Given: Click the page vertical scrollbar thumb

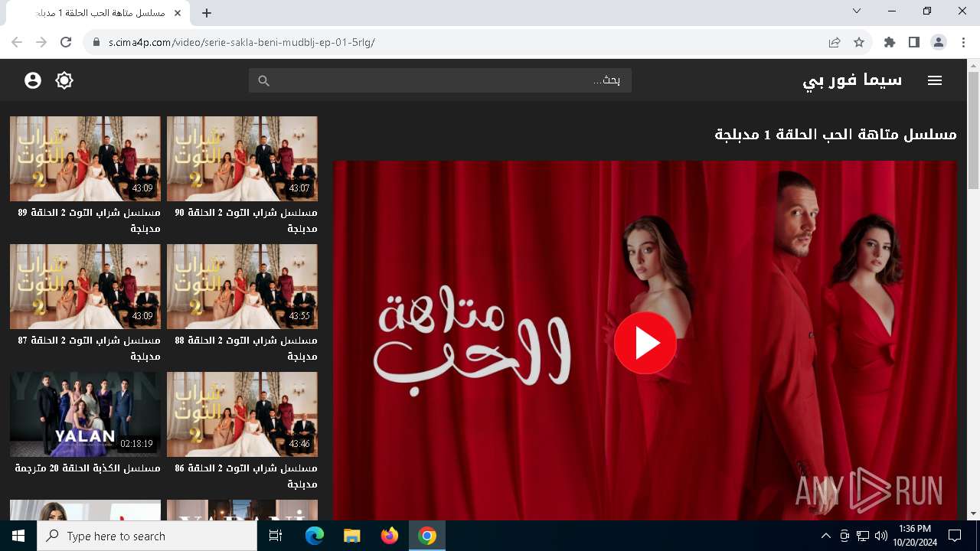Looking at the screenshot, I should pyautogui.click(x=974, y=132).
